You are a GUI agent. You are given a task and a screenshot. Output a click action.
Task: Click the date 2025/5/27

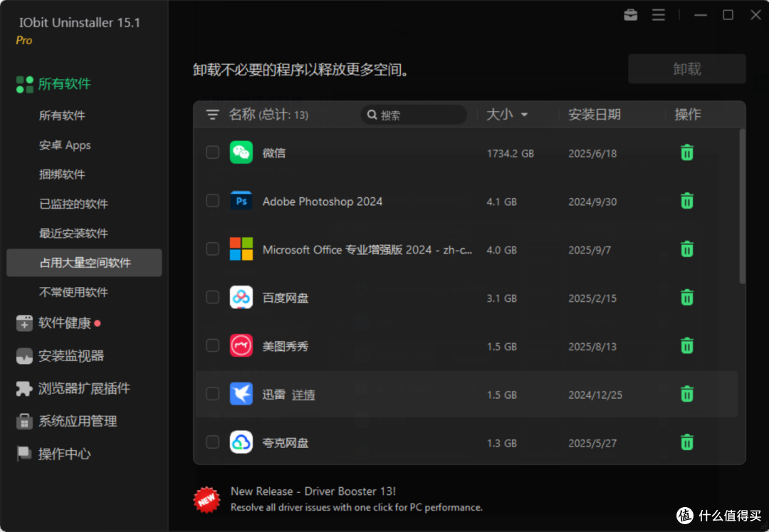click(592, 443)
